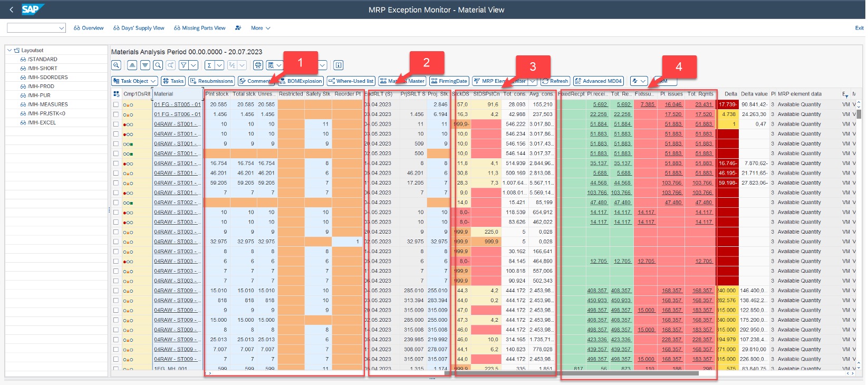This screenshot has height=385, width=868.
Task: Expand the More menu
Action: (x=261, y=28)
